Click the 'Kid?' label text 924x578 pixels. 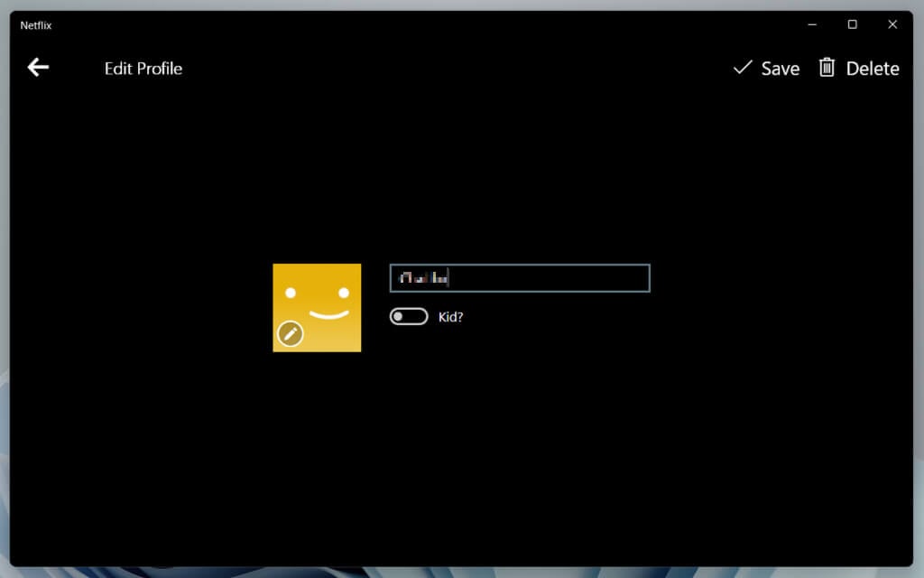[x=450, y=317]
